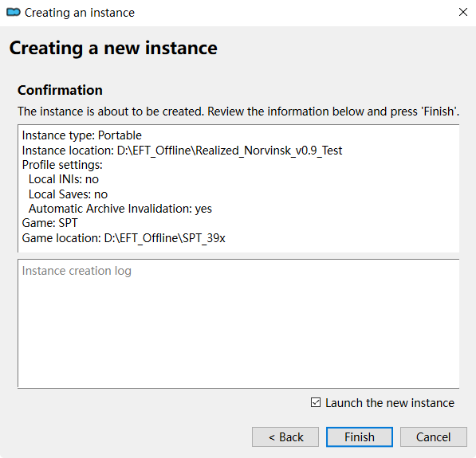The image size is (476, 458).
Task: Click inside the Instance creation log box
Action: (x=238, y=323)
